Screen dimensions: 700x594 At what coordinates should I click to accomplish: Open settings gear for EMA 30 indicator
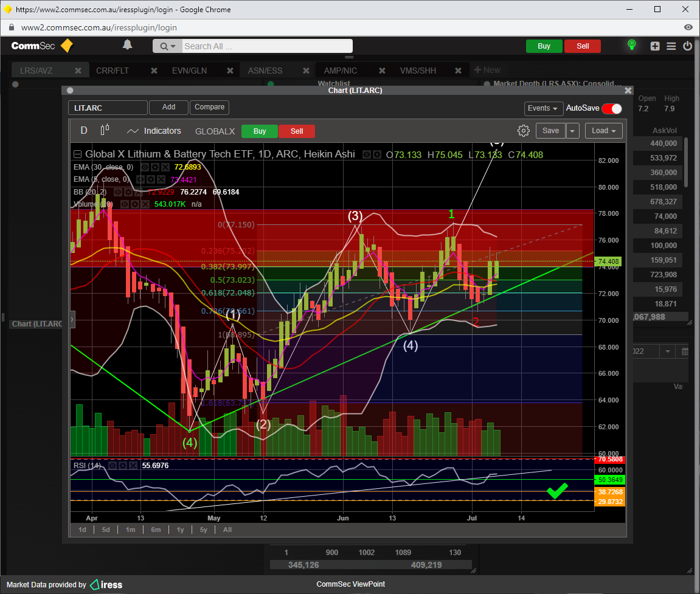tap(155, 167)
